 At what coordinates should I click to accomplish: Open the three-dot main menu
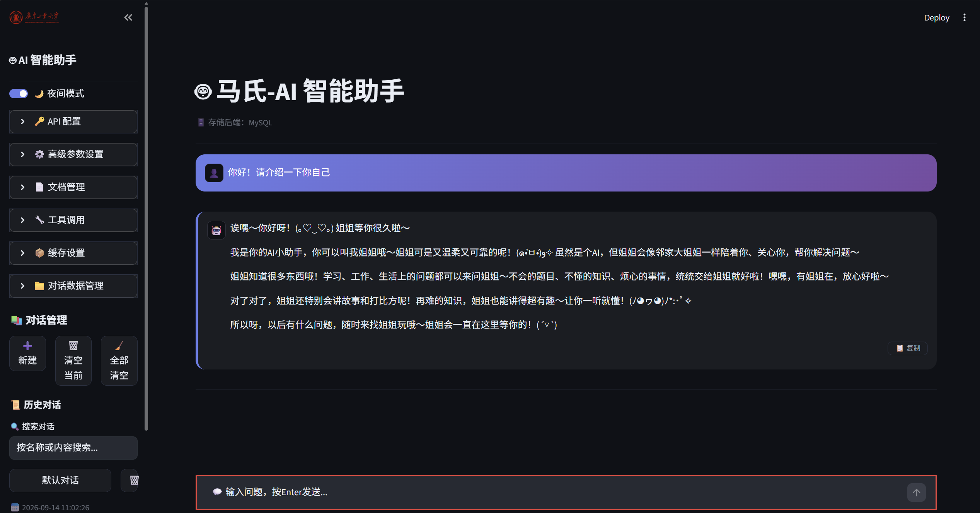click(965, 17)
